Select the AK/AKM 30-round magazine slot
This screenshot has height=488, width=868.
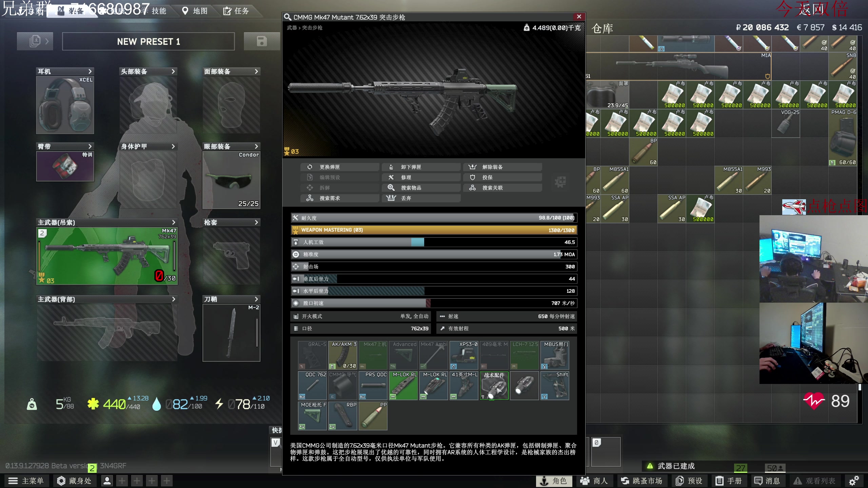[x=342, y=355]
